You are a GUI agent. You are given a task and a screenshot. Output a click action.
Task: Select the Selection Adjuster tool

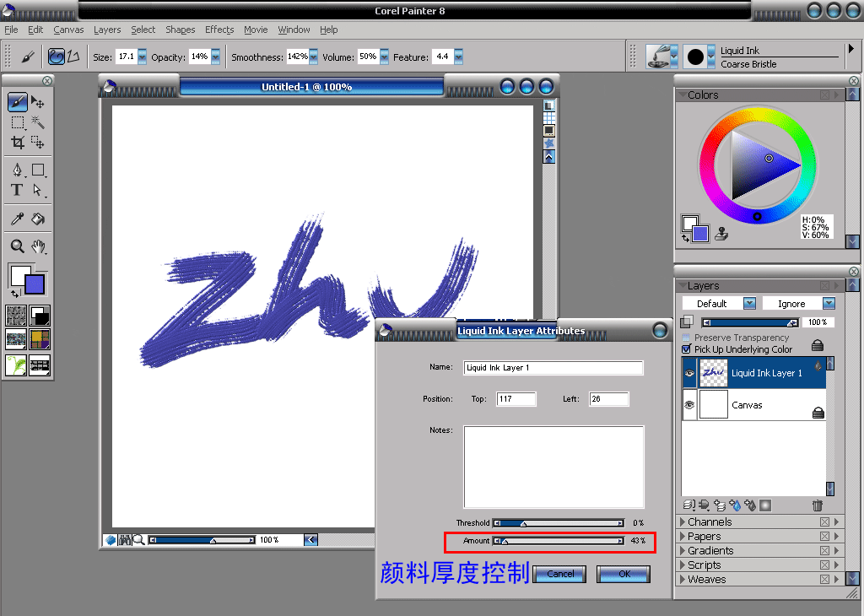pos(37,143)
